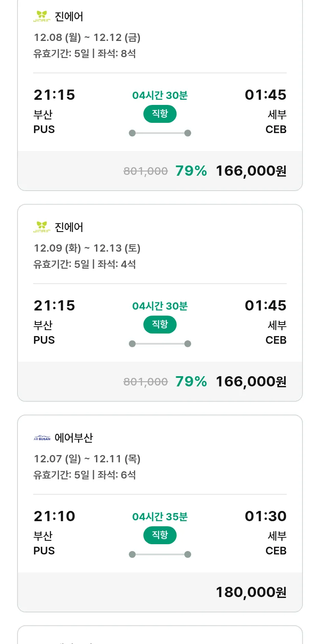Click the Jin Air logo on the 12.08 flight
Screen dimensions: 320x644
coord(42,17)
